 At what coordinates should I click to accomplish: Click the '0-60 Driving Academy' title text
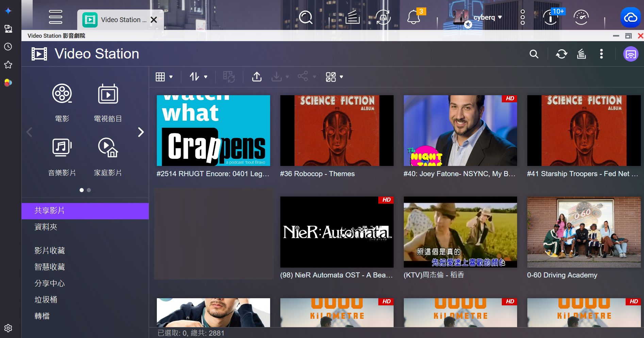pyautogui.click(x=562, y=275)
